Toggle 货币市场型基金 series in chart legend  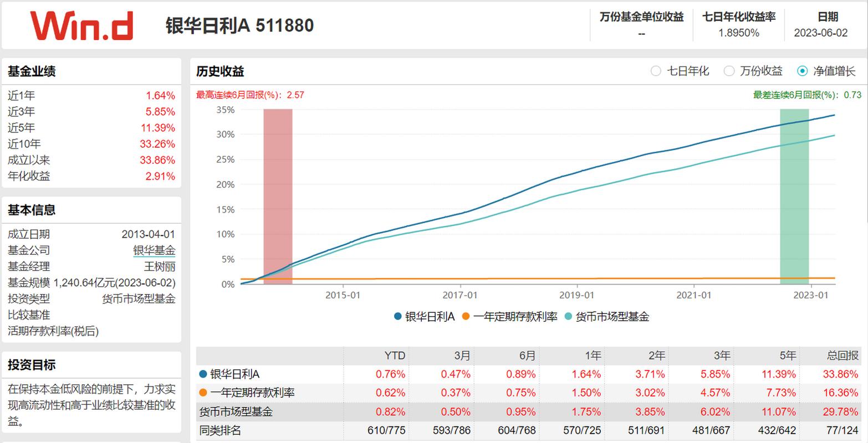(606, 317)
